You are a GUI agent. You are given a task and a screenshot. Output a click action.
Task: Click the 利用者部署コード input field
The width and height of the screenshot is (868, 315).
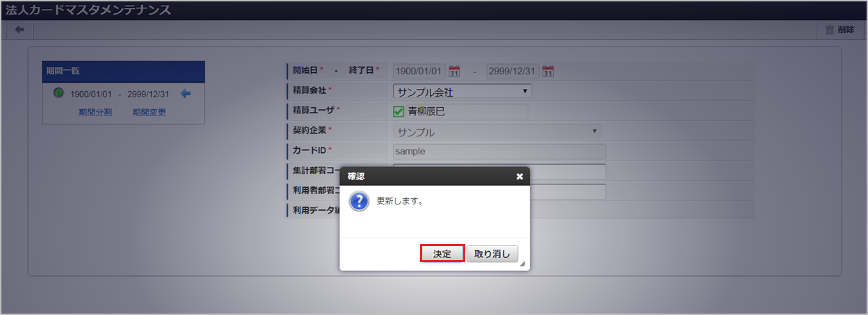click(499, 191)
